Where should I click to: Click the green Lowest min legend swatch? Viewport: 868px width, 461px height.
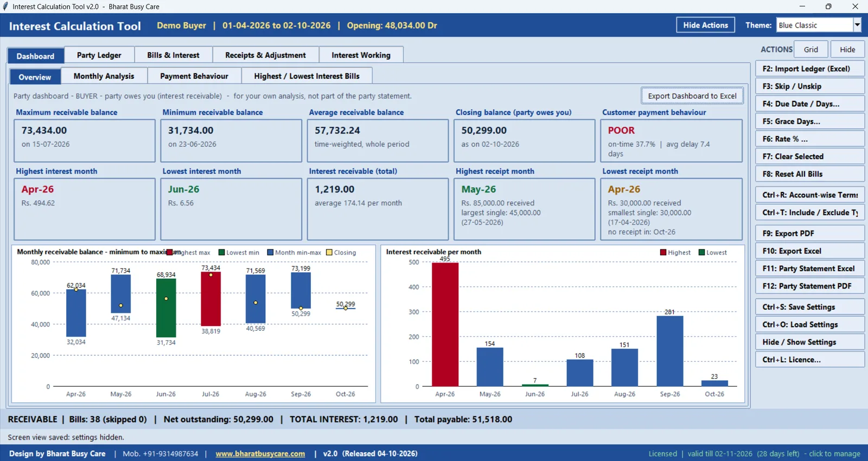(x=221, y=252)
